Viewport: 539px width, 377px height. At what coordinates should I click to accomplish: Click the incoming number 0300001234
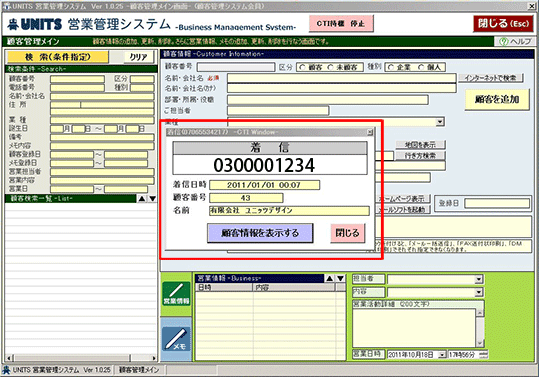pos(264,165)
